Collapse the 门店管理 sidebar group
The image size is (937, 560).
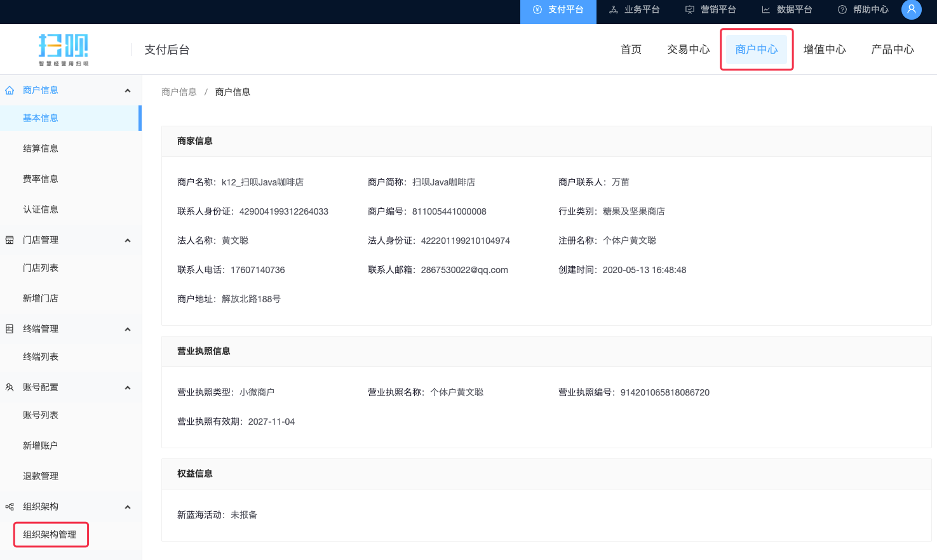tap(128, 241)
